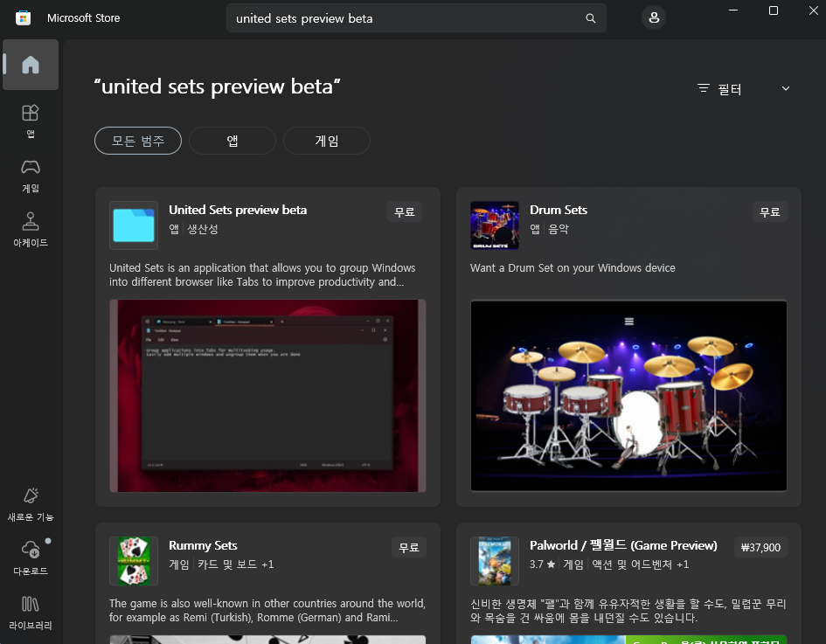The width and height of the screenshot is (826, 644).
Task: Click '액션 및 어드벤처' category on Palworld
Action: [632, 564]
